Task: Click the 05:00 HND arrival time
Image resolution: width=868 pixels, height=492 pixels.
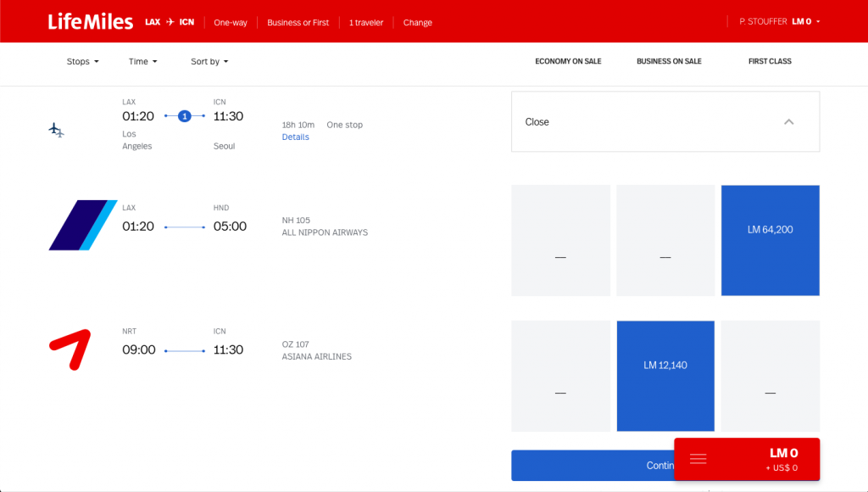Action: point(230,226)
